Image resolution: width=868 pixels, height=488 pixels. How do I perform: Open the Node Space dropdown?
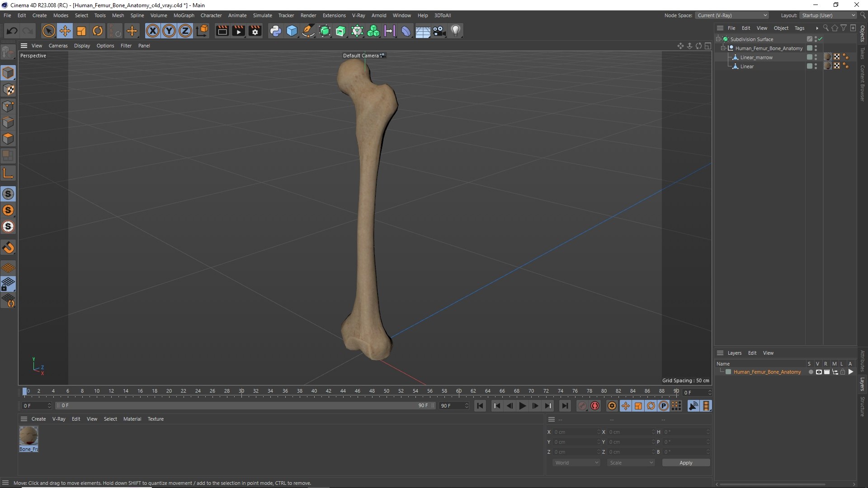click(732, 15)
